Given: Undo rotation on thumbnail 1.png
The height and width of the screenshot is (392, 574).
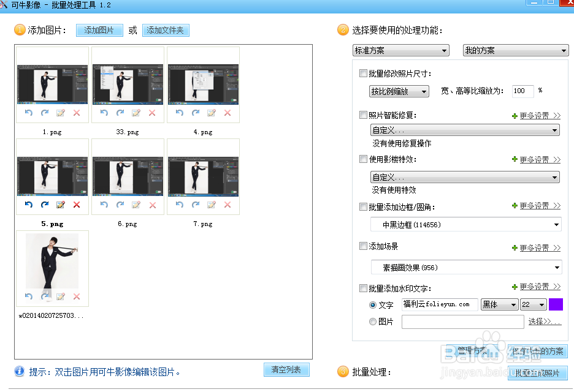Looking at the screenshot, I should pos(30,113).
